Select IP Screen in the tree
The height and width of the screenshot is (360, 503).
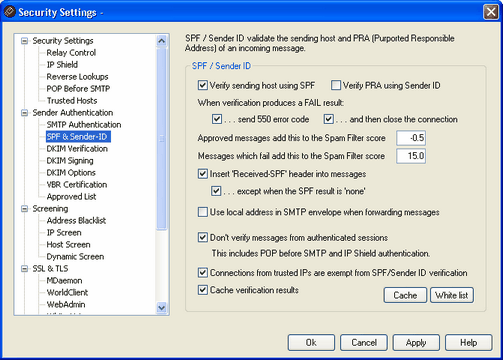coord(64,233)
